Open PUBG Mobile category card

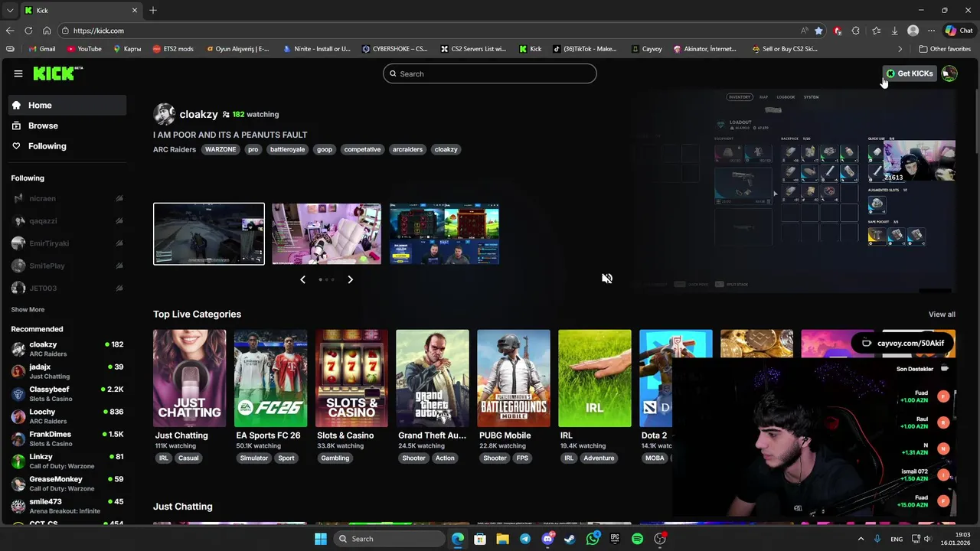pos(514,378)
